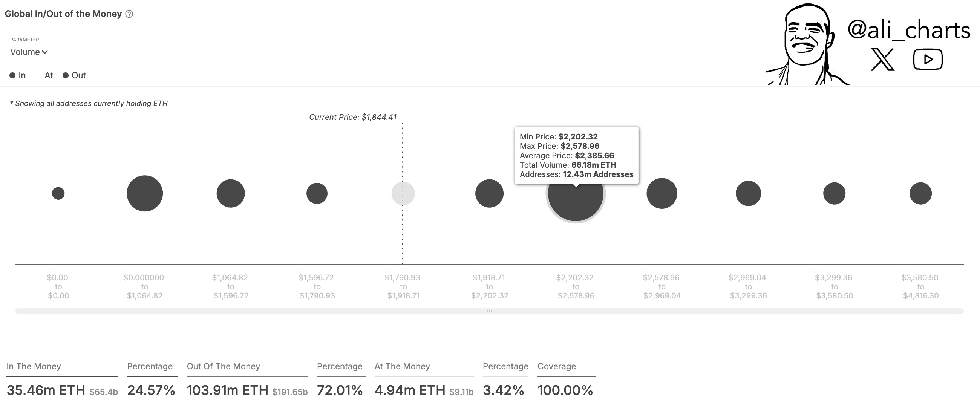Click the light gray At-the-Money bubble
This screenshot has width=980, height=407.
pyautogui.click(x=403, y=193)
